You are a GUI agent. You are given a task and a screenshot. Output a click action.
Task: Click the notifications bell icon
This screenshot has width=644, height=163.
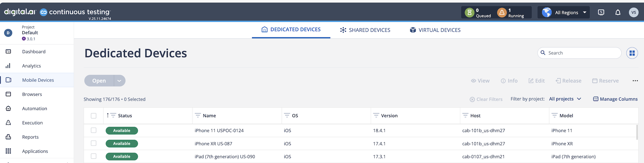tap(618, 12)
